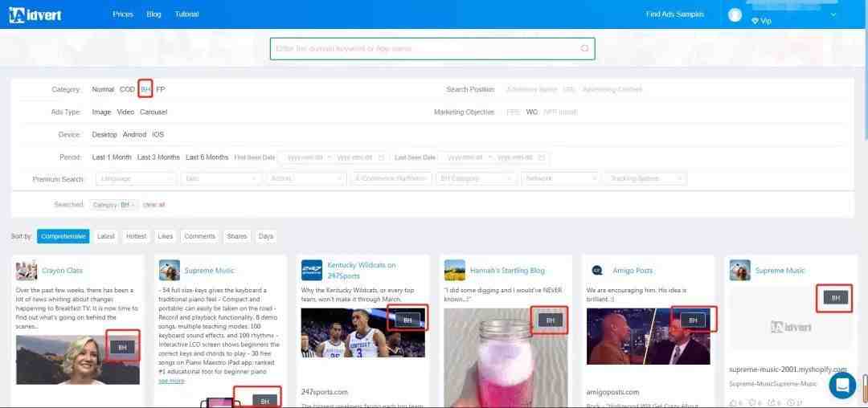Click the Last Seen Date calendar icon
The width and height of the screenshot is (868, 408).
(542, 157)
